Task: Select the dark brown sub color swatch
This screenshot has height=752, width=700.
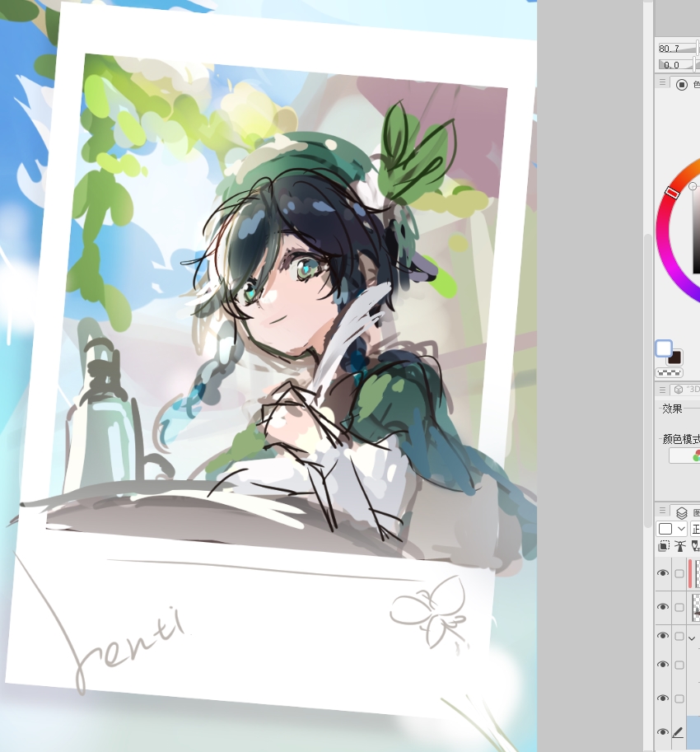Action: 676,357
